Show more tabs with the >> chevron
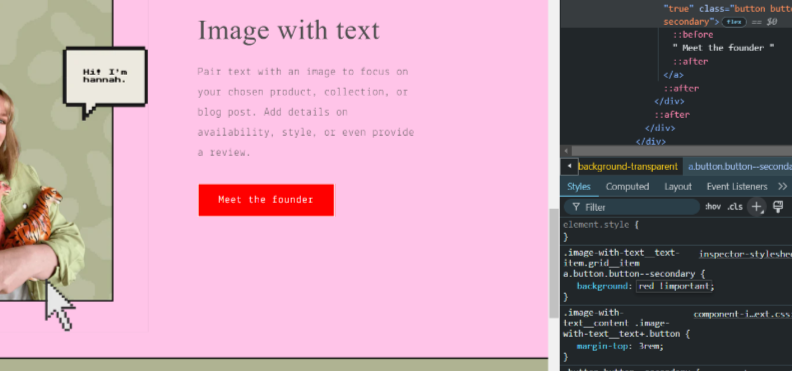Screen dimensions: 792x371 [782, 187]
